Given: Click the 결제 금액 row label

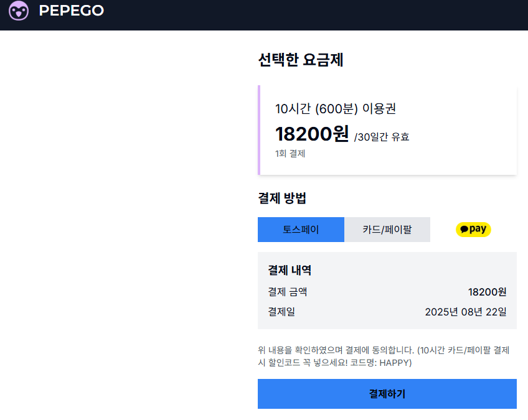Looking at the screenshot, I should (288, 292).
